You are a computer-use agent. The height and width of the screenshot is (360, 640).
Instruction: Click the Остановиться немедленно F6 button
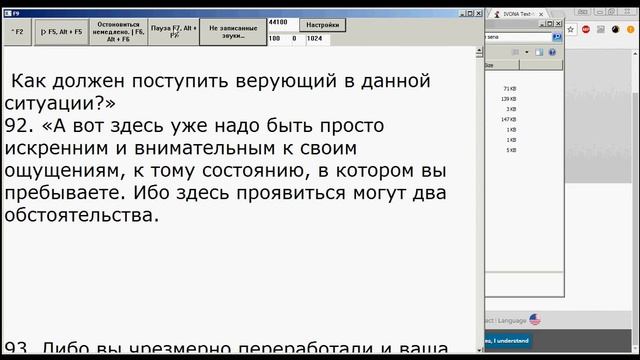coord(118,32)
